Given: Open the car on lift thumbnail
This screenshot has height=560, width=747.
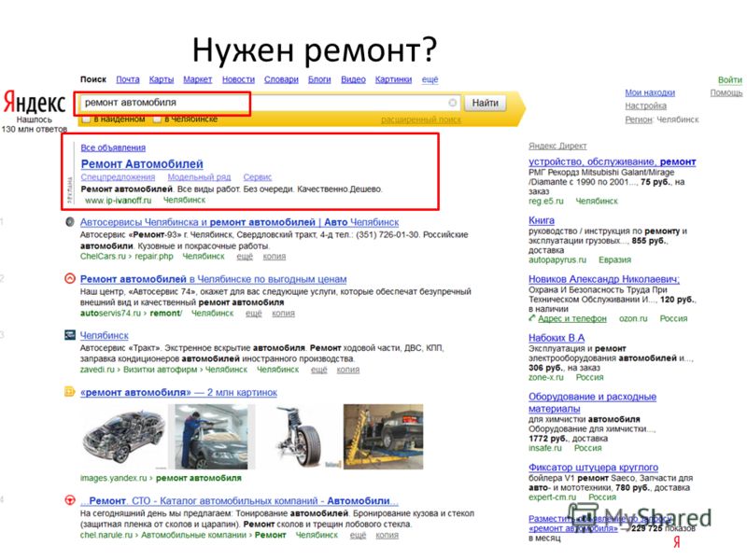Looking at the screenshot, I should pyautogui.click(x=384, y=437).
